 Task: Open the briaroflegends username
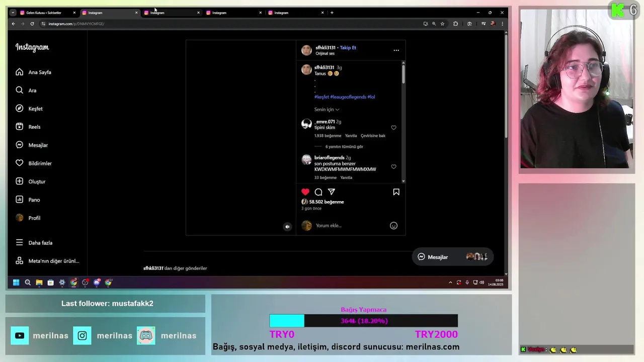[330, 158]
